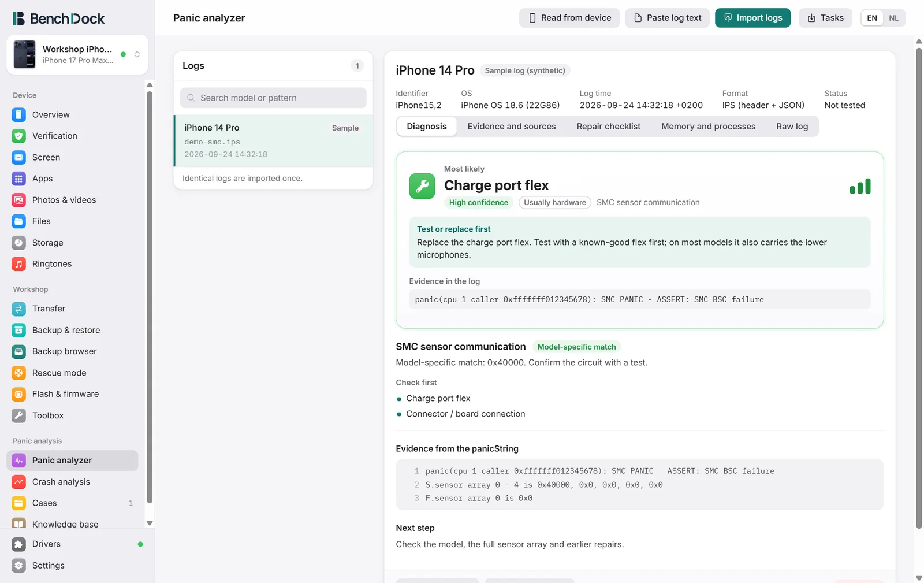The image size is (924, 583).
Task: Open the Raw log tab
Action: [792, 127]
